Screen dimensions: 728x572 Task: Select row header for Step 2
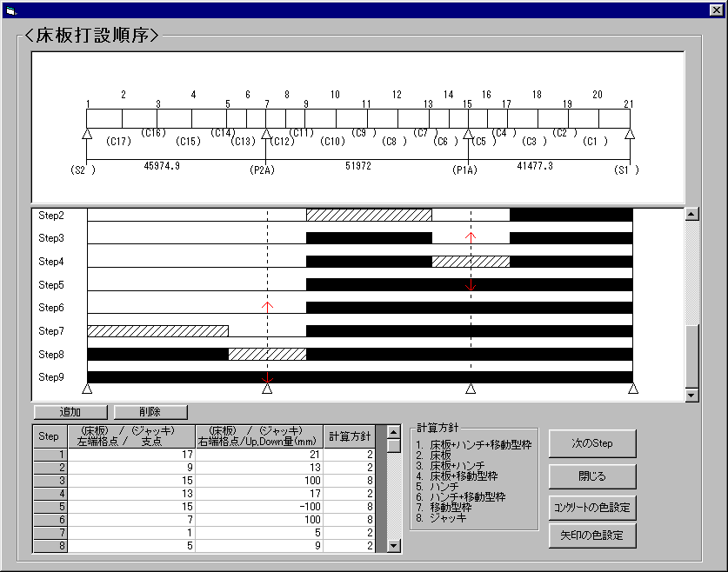coord(50,467)
